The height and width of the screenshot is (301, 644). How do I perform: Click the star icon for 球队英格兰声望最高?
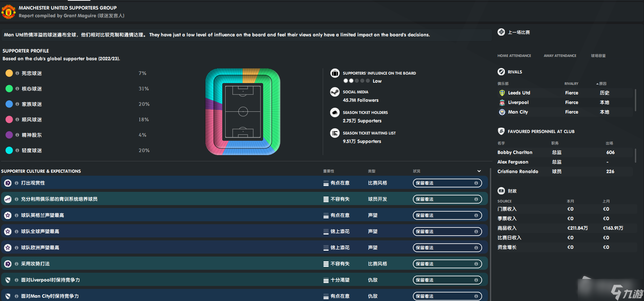point(8,215)
